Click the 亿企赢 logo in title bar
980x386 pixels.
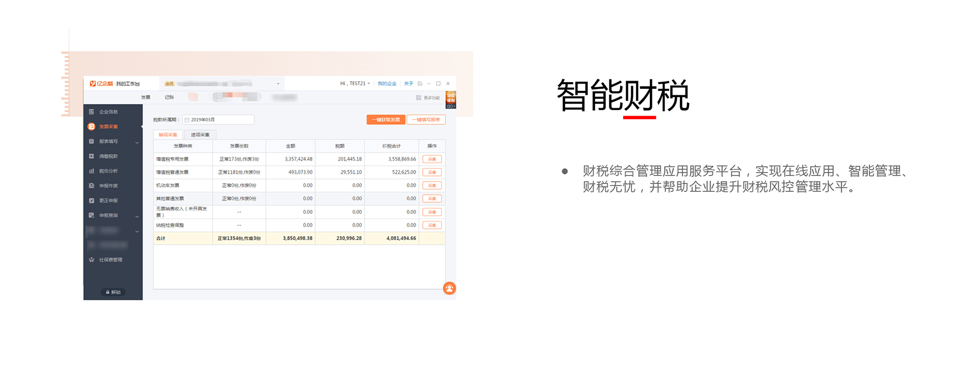[101, 84]
